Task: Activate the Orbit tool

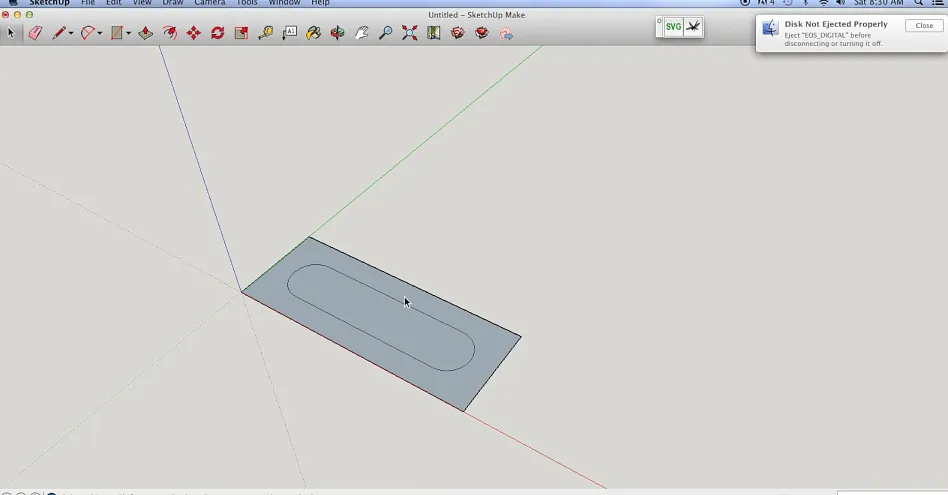Action: [x=338, y=33]
